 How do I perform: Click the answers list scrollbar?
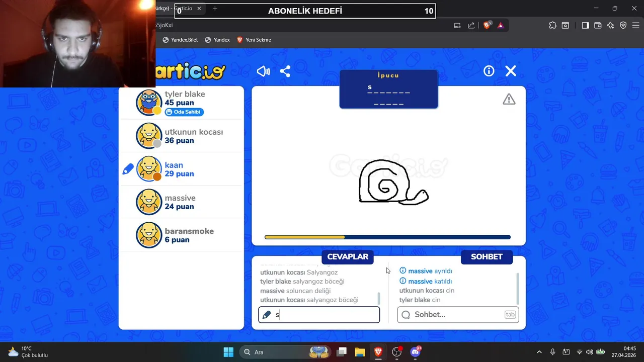tap(379, 299)
